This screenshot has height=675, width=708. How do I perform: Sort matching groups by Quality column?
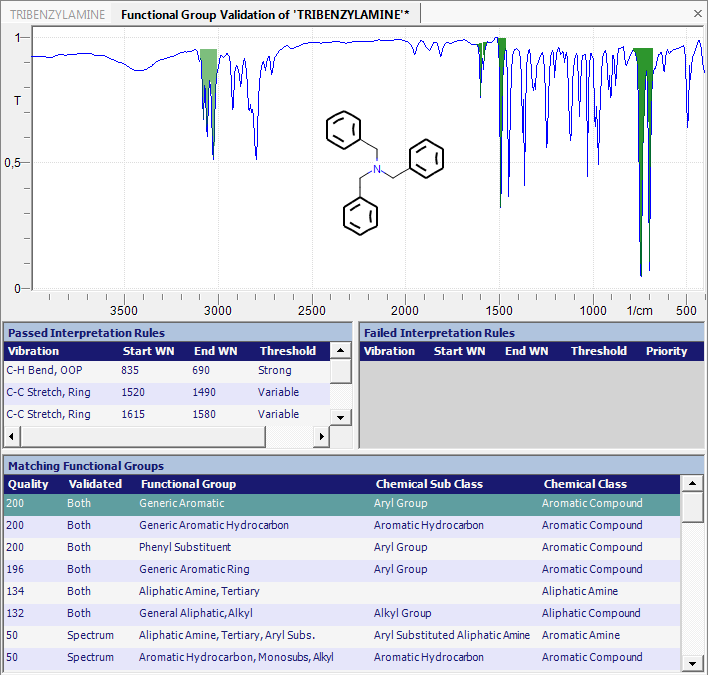click(x=28, y=484)
